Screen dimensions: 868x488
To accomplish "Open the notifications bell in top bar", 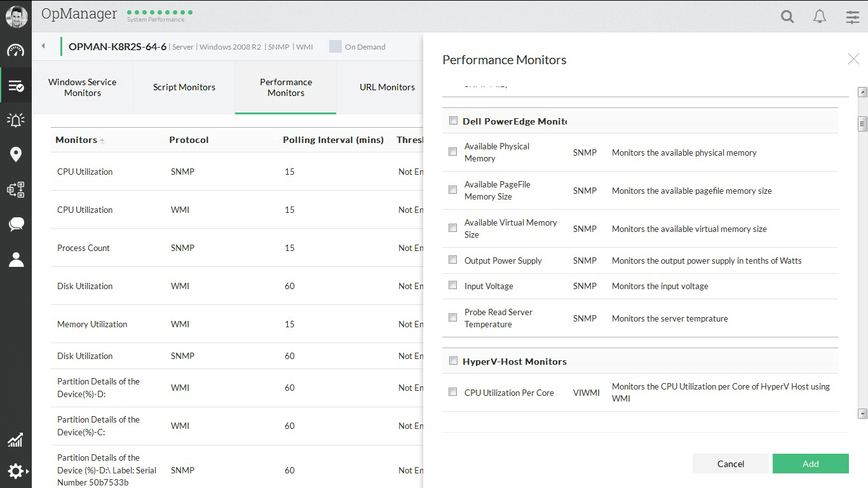I will click(820, 17).
